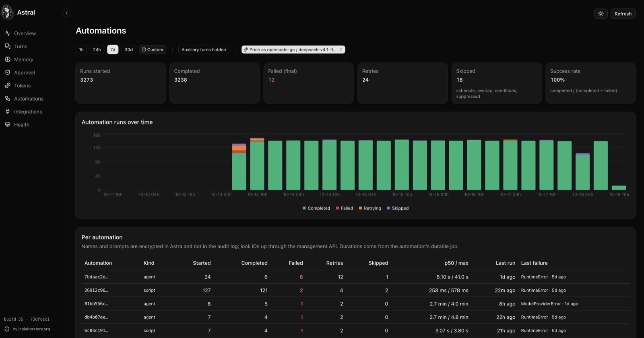Image resolution: width=644 pixels, height=338 pixels.
Task: Click the Tokens coins icon
Action: tap(8, 86)
